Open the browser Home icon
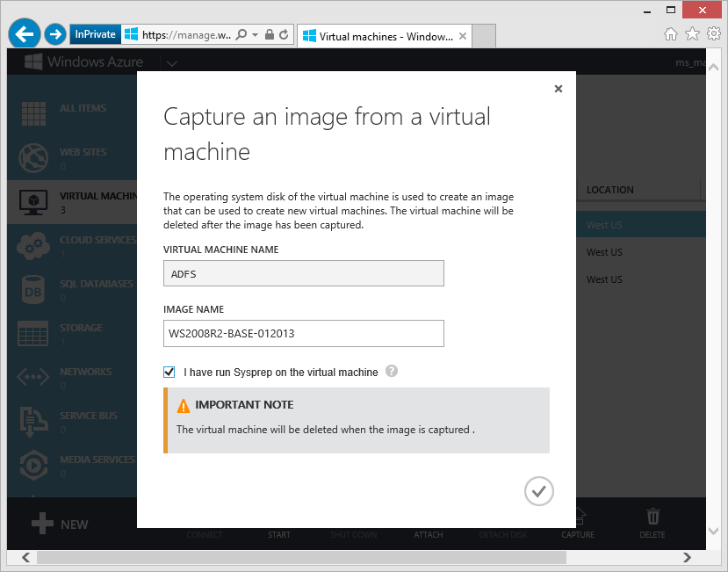The width and height of the screenshot is (728, 572). pyautogui.click(x=671, y=34)
